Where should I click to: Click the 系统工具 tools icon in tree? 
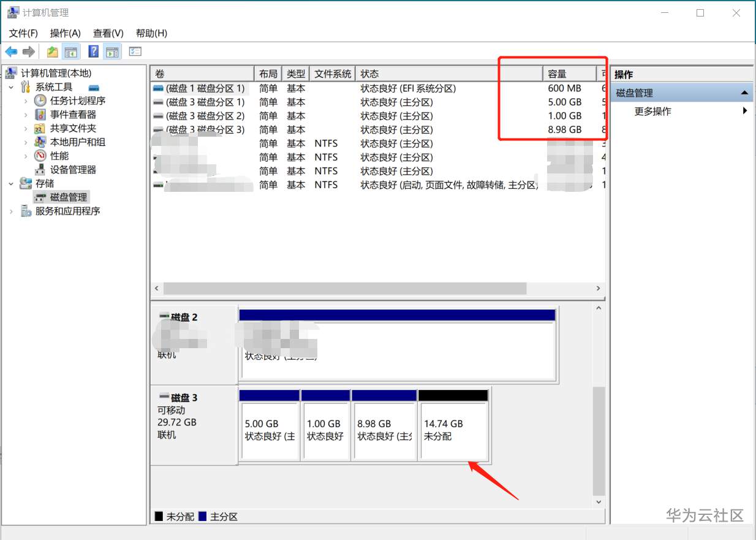point(26,87)
